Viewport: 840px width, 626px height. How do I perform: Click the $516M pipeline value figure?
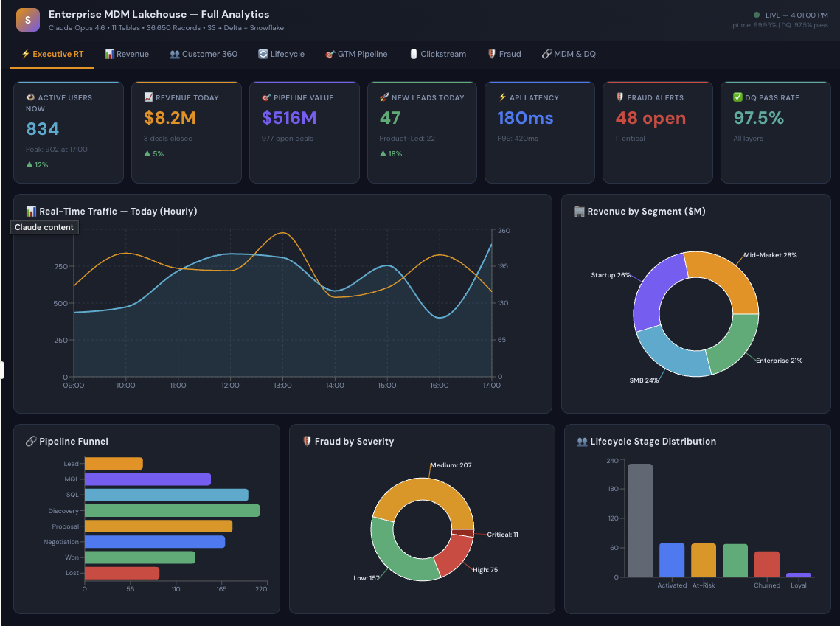(x=289, y=118)
